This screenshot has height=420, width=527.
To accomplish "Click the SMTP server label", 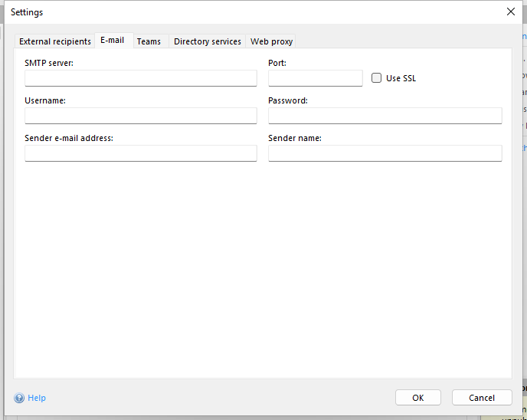I will point(49,63).
